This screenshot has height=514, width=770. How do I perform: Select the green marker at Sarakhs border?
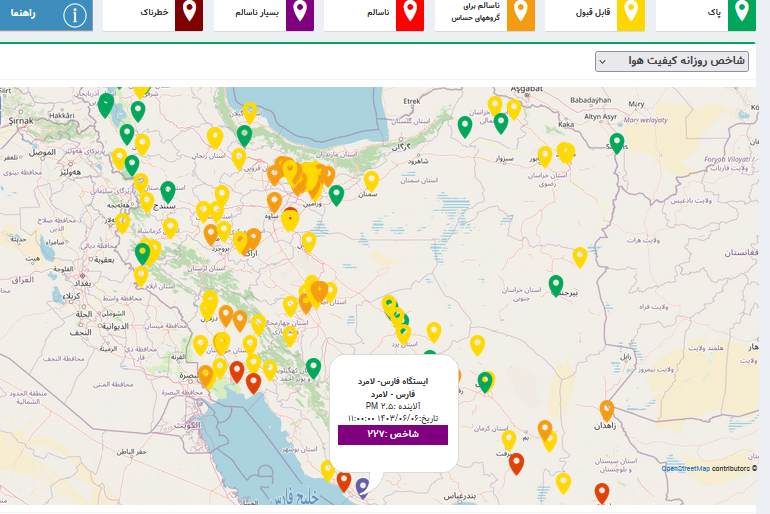click(x=617, y=143)
